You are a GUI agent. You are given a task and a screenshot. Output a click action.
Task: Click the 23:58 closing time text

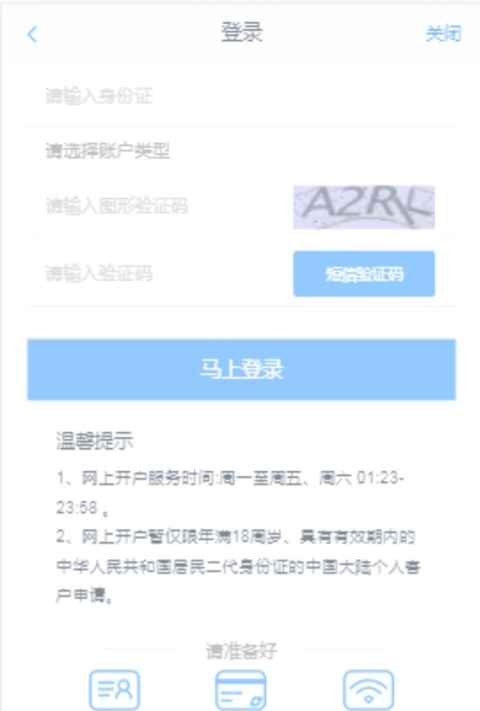[77, 507]
